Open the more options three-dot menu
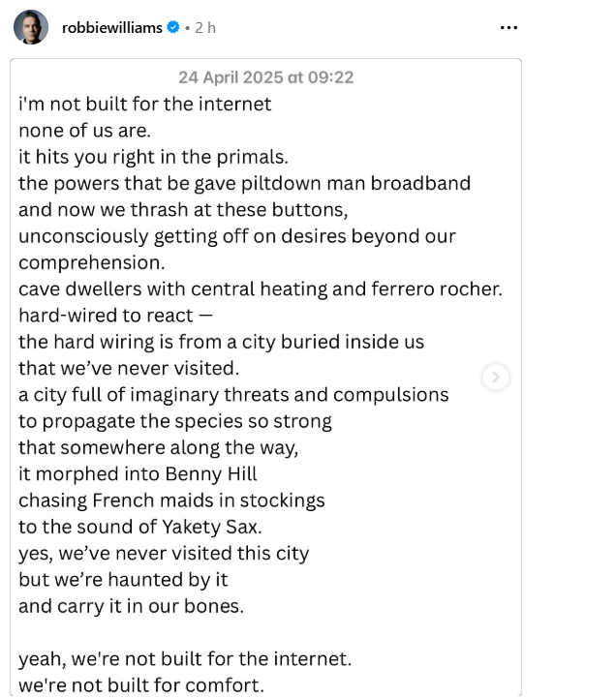The height and width of the screenshot is (698, 616). pos(508,28)
